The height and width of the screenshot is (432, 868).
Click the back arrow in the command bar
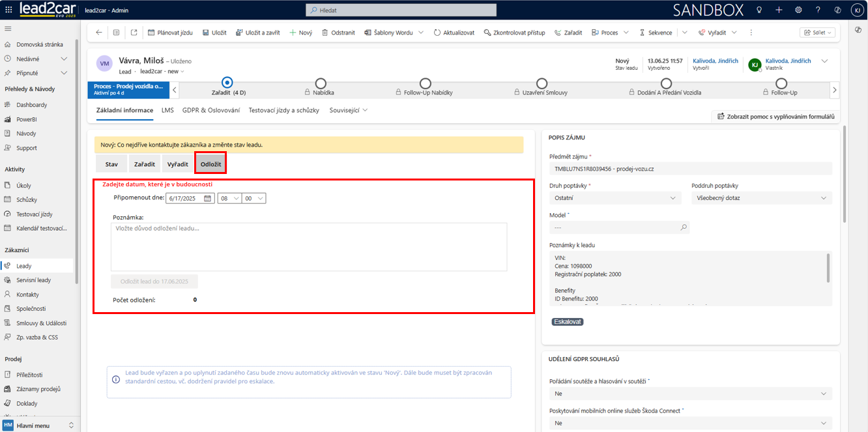[x=99, y=33]
